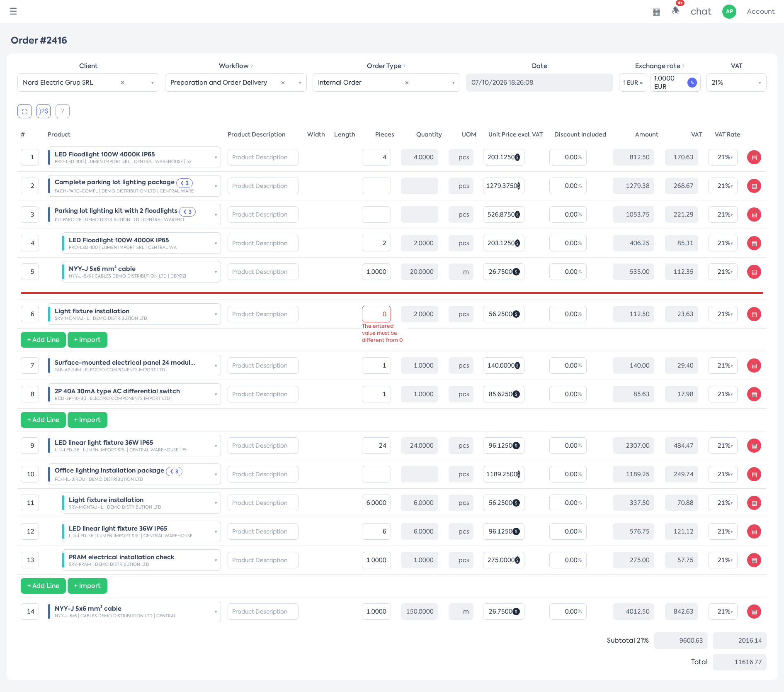Collapse Office lighting installation package components
The image size is (784, 692).
(175, 471)
